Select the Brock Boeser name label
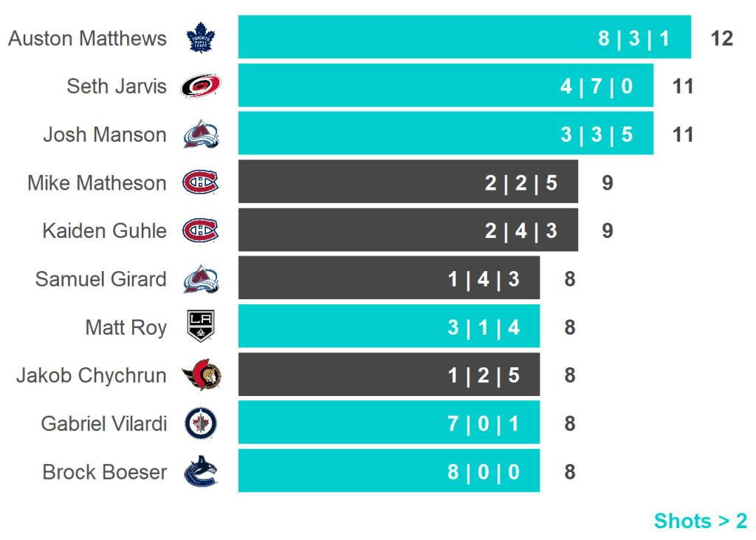756x540 pixels. [104, 472]
